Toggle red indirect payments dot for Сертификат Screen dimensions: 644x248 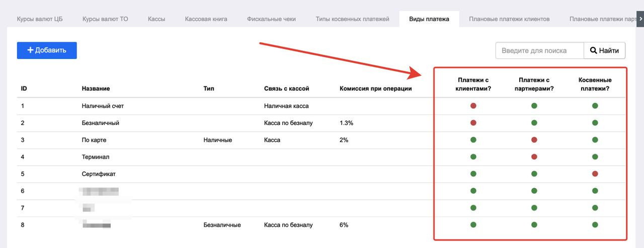(595, 174)
